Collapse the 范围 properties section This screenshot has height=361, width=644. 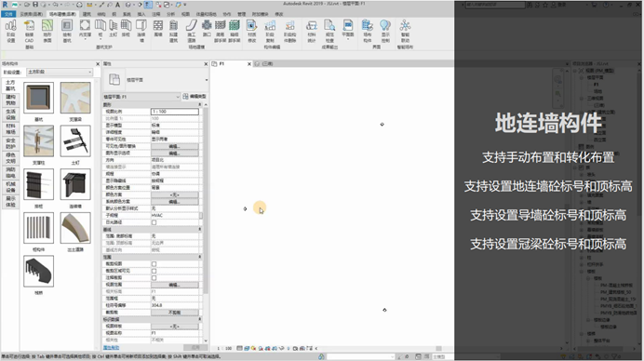[200, 257]
